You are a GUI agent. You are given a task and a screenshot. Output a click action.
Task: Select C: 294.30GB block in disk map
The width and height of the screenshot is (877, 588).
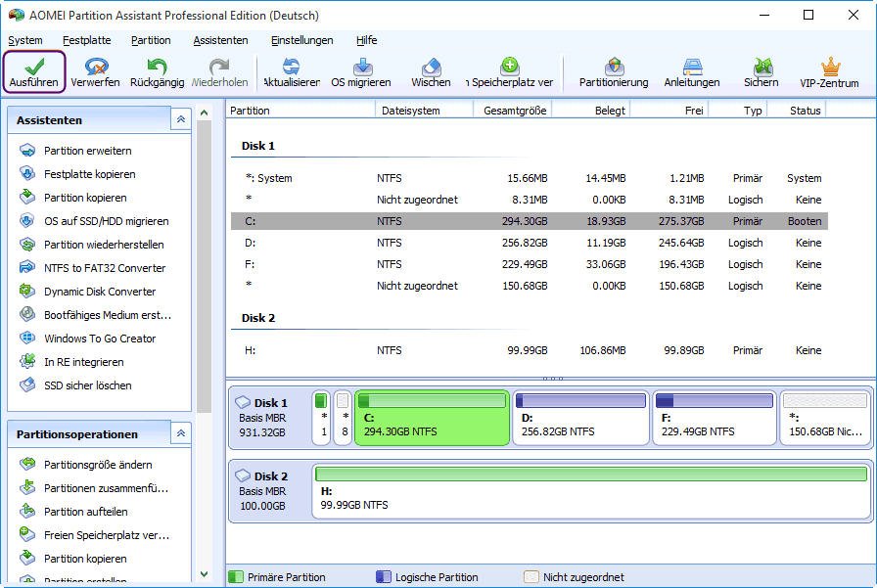click(432, 418)
